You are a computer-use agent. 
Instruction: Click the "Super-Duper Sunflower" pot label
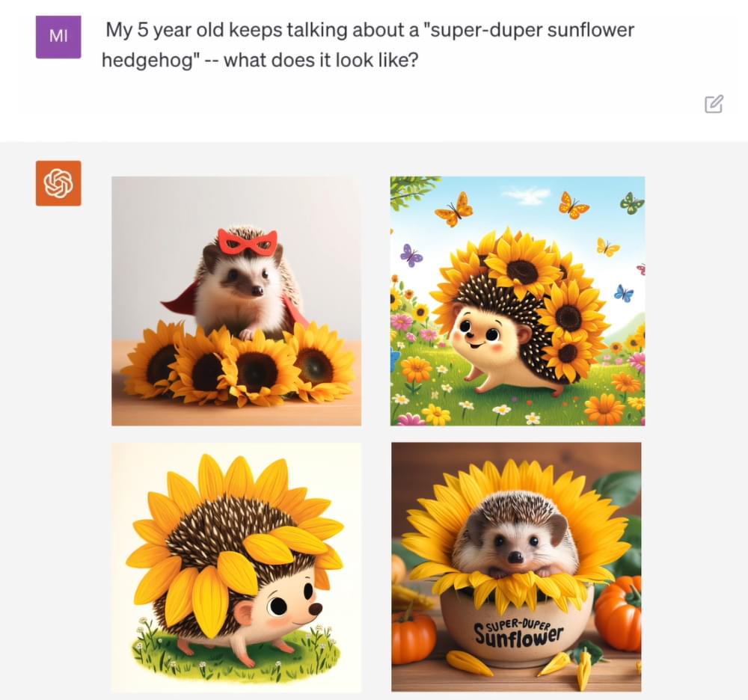click(519, 632)
